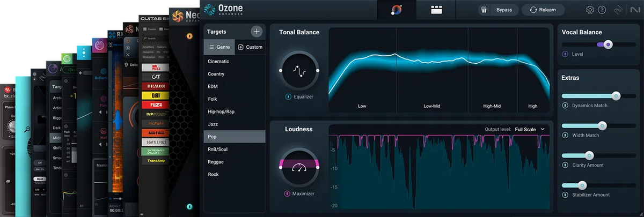Choose the Rock genre target

click(x=235, y=174)
